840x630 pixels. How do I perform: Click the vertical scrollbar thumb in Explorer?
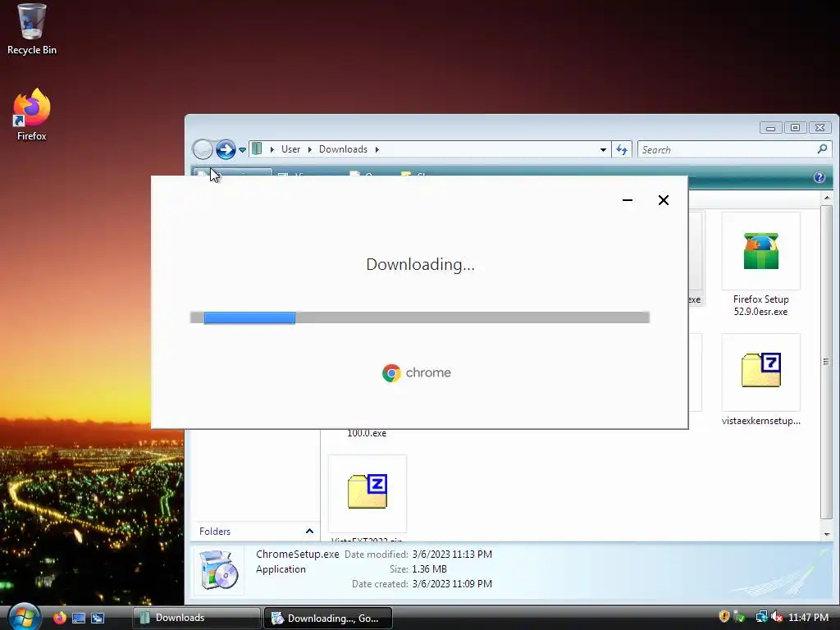point(827,362)
